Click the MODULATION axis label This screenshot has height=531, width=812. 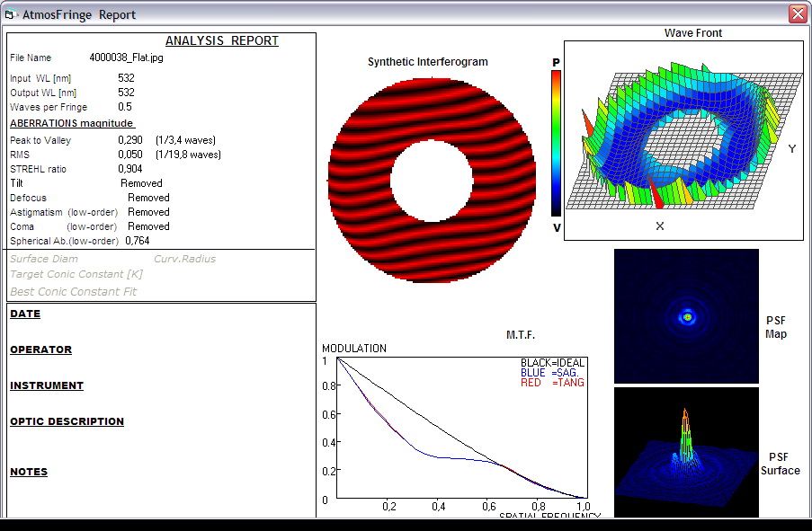pyautogui.click(x=354, y=349)
